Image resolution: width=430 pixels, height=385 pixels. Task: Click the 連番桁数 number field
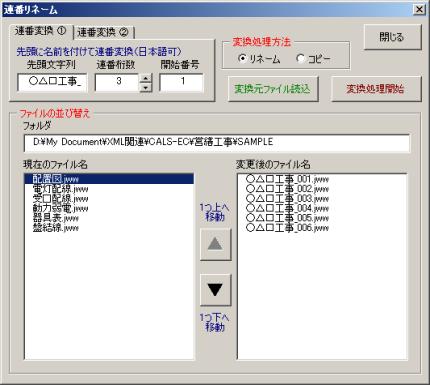coord(117,82)
